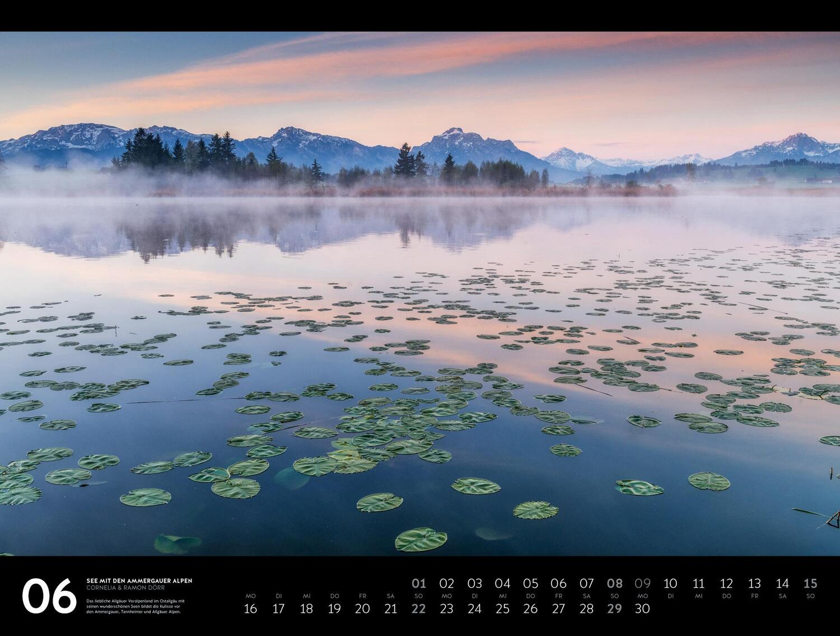Click the 'DI' weekday label above 17
The width and height of the screenshot is (840, 636).
coord(278,596)
